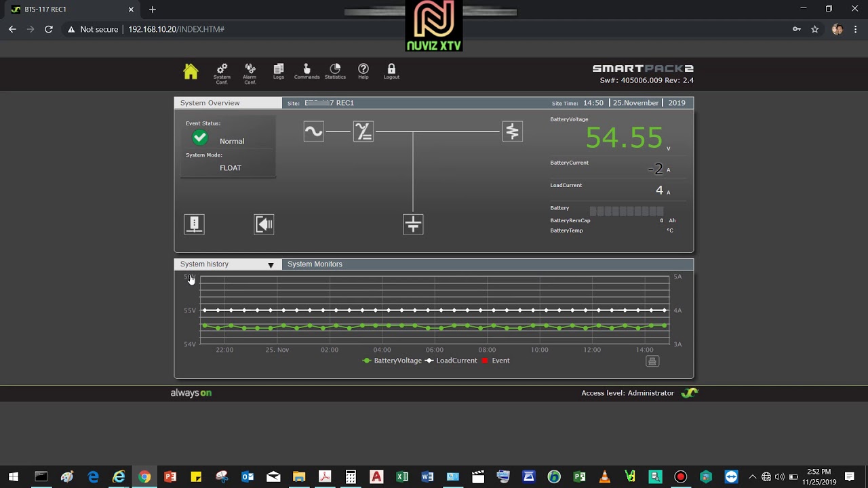Open a new browser tab
This screenshot has width=868, height=488.
(x=153, y=9)
